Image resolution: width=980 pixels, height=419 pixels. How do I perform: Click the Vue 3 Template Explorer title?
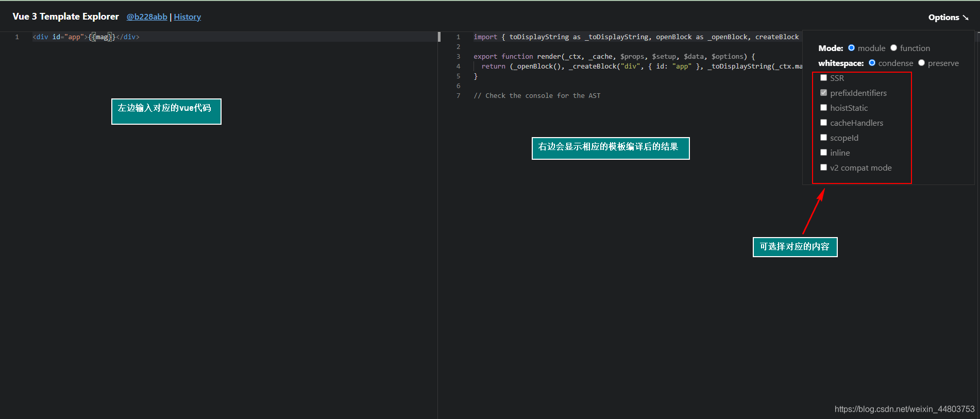pyautogui.click(x=66, y=16)
